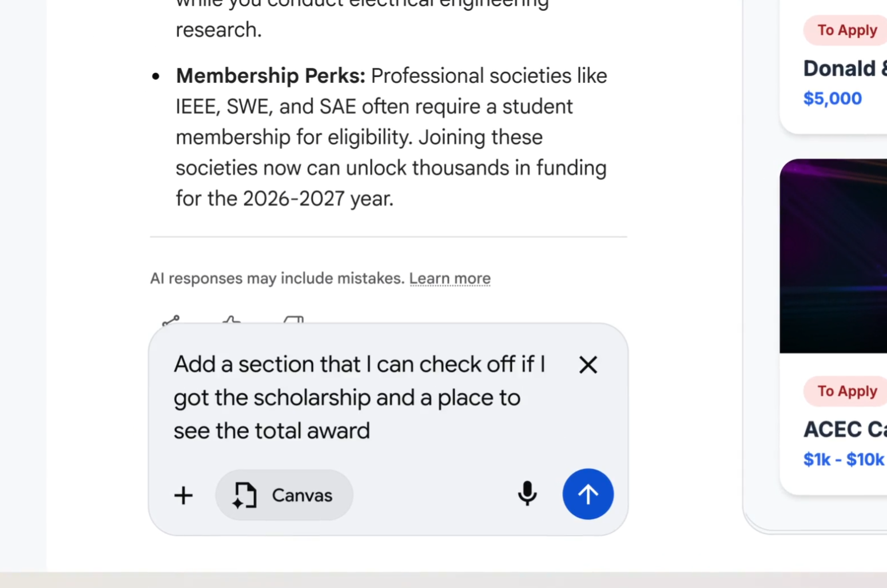This screenshot has width=887, height=588.
Task: Click the Canvas document sparkle icon
Action: pyautogui.click(x=245, y=495)
